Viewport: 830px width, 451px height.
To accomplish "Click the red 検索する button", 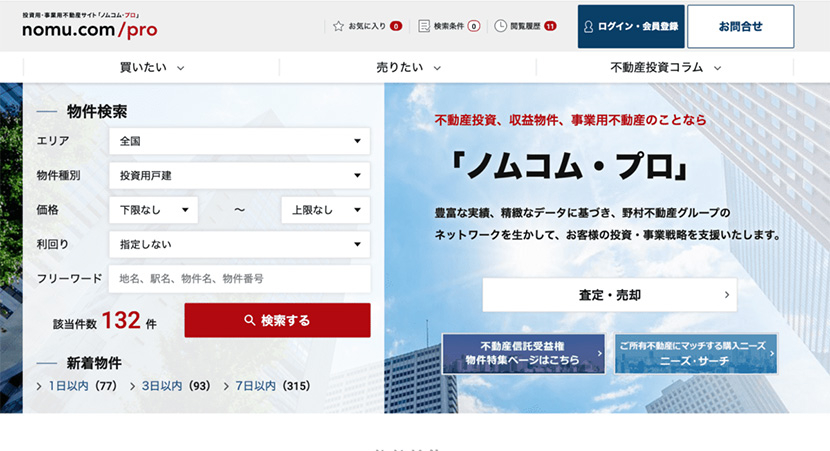I will pyautogui.click(x=277, y=320).
